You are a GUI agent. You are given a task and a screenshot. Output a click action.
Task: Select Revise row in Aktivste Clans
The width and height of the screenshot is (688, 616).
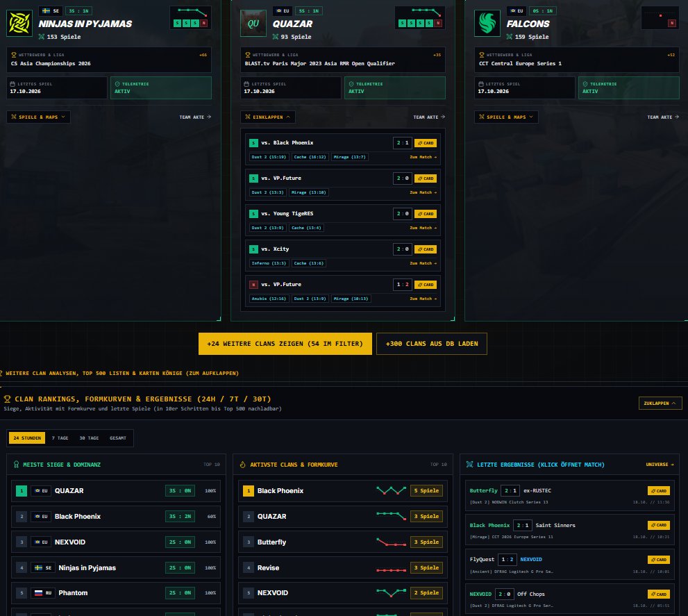pyautogui.click(x=343, y=567)
